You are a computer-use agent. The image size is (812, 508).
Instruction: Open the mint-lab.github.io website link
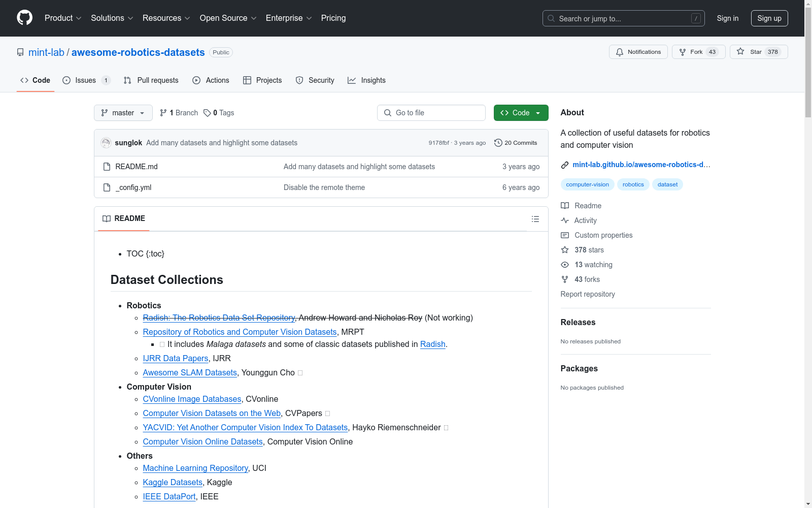pyautogui.click(x=641, y=165)
